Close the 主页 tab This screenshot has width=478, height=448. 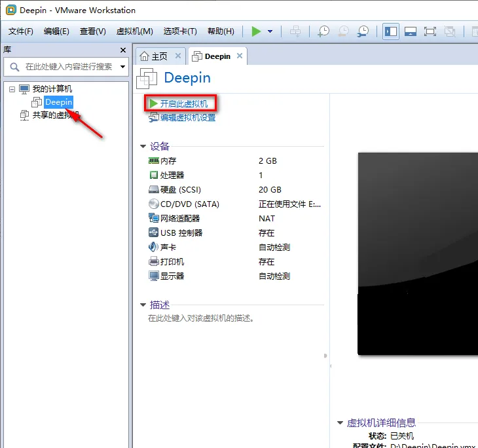178,56
